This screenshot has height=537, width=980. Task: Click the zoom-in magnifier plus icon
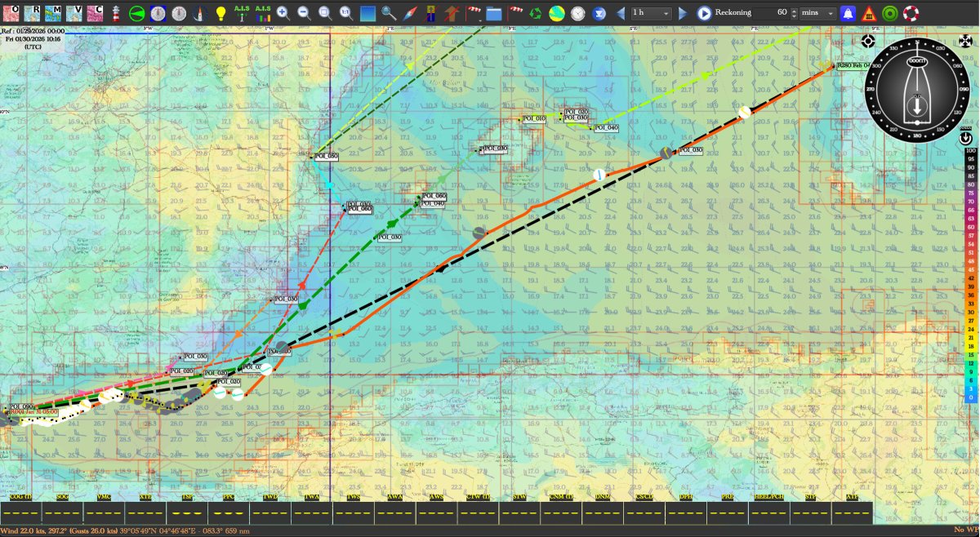coord(282,12)
